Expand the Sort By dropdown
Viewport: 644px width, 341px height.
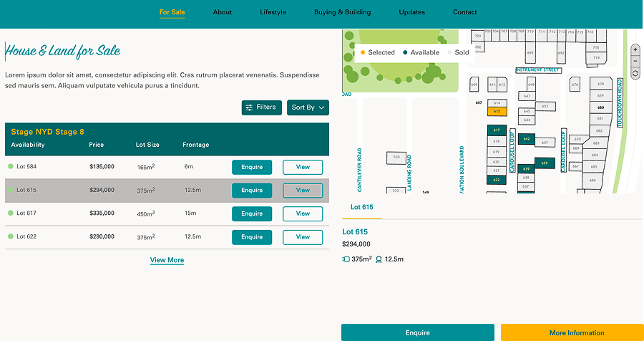[x=308, y=107]
